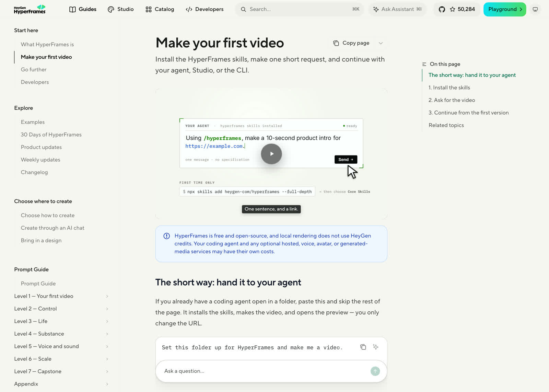Jump to '2. Ask for the video'
Viewport: 549px width, 392px height.
452,100
